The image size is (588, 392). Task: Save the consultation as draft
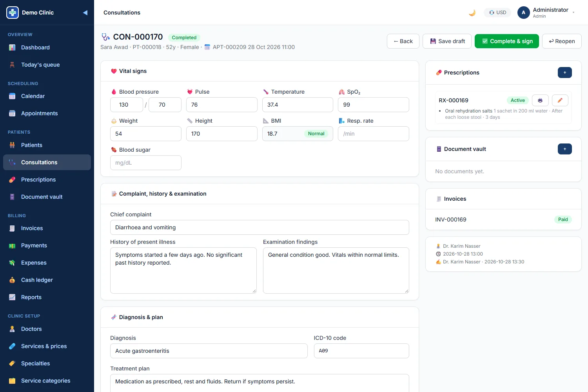tap(447, 41)
